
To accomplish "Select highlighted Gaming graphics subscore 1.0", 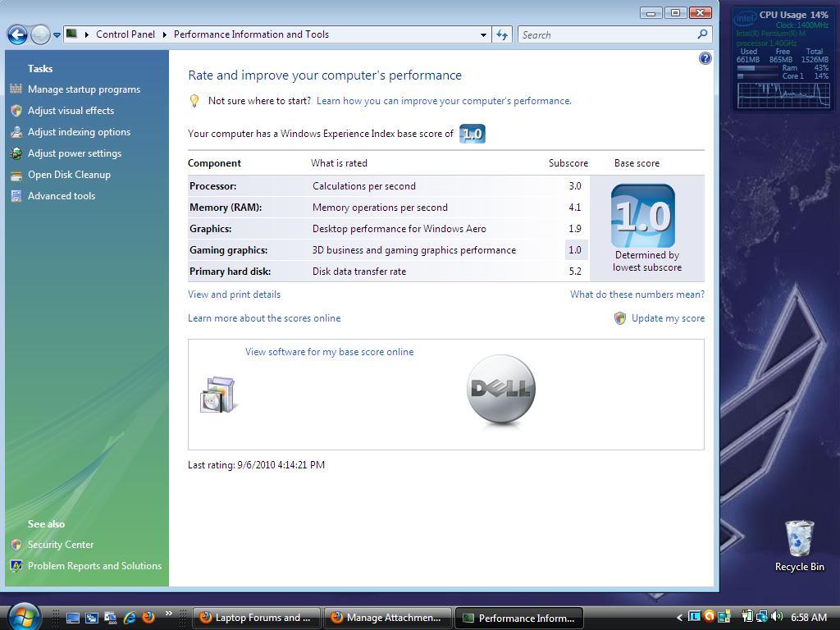I will coord(576,249).
